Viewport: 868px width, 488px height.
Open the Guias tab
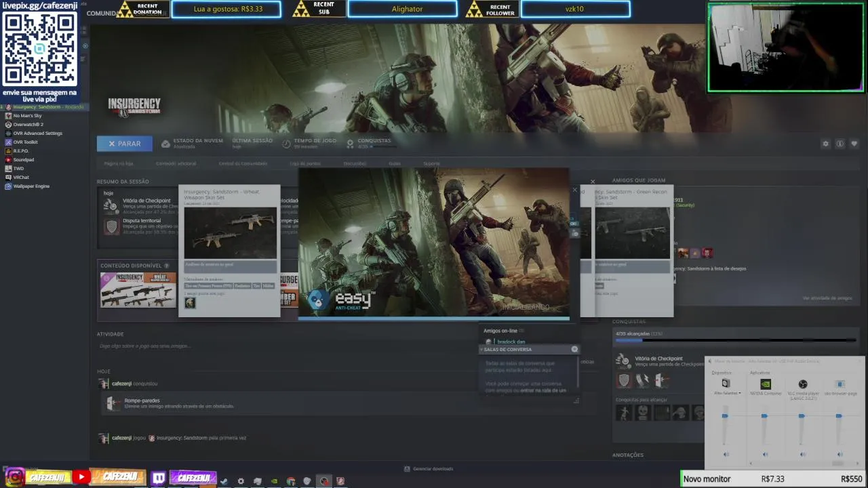coord(395,163)
